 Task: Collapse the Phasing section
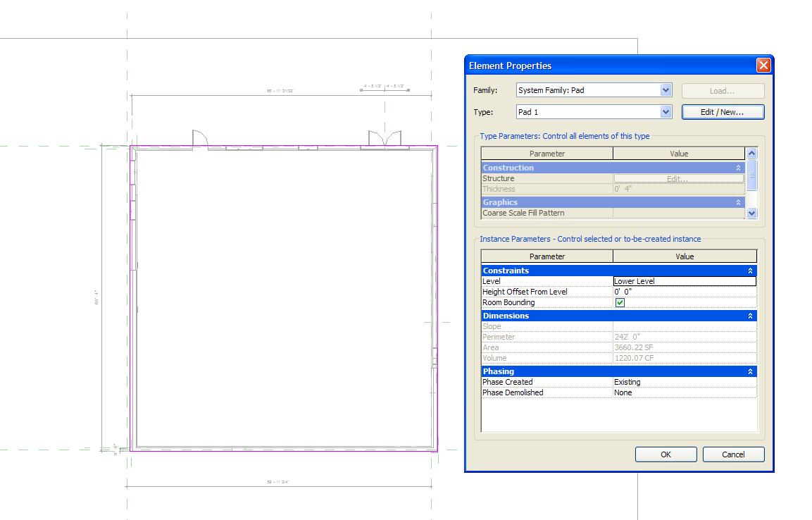click(750, 371)
